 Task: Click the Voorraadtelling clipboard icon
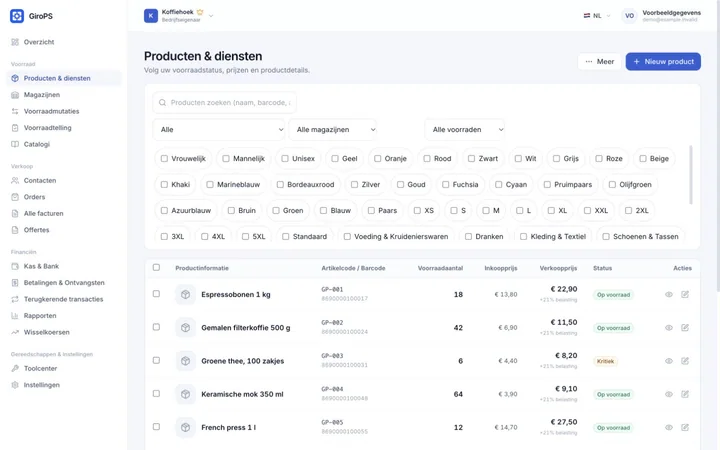15,128
